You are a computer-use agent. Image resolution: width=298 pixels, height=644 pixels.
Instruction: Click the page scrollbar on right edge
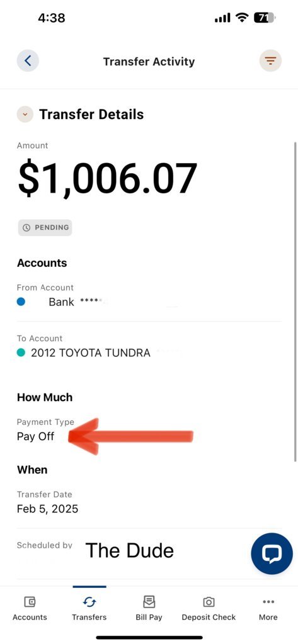point(295,302)
